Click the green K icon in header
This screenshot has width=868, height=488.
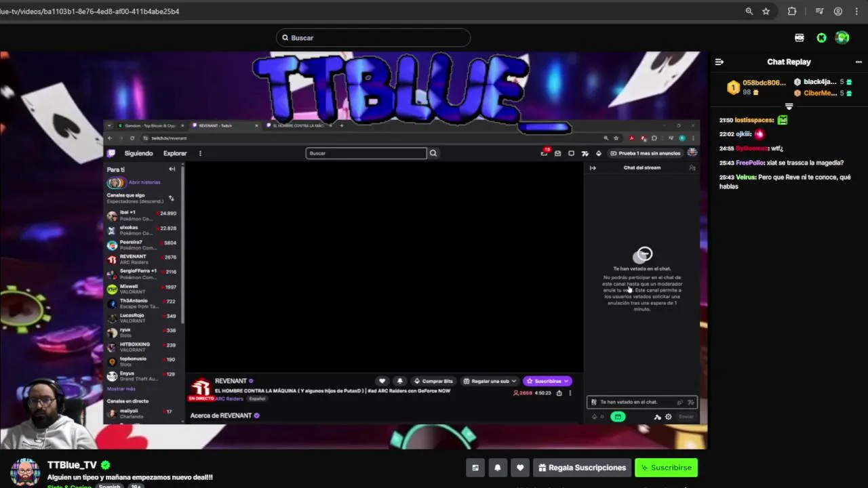821,38
